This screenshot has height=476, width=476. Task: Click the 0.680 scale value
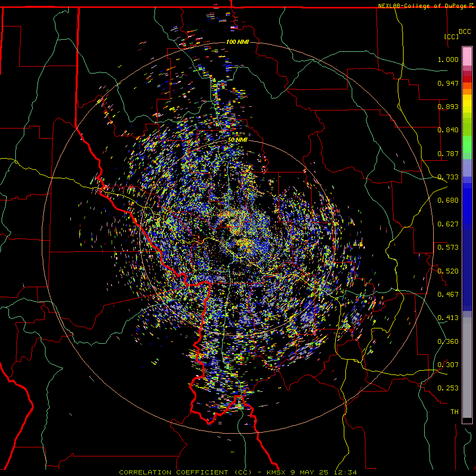(448, 200)
